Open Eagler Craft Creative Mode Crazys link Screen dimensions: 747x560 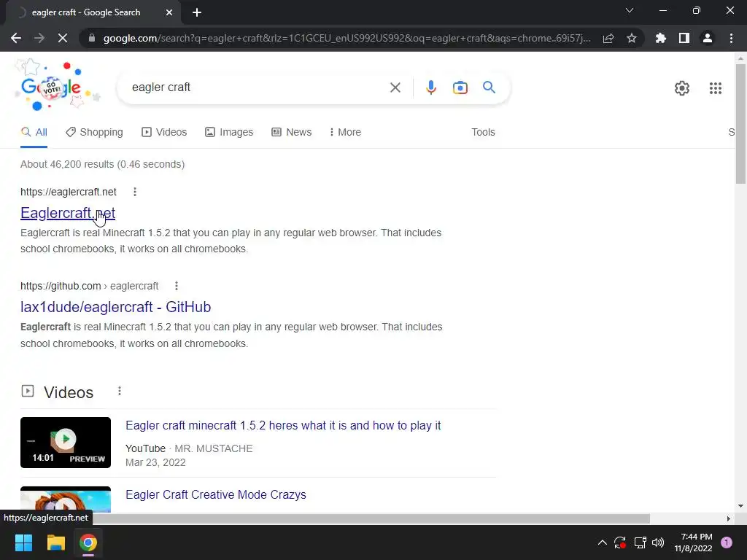point(216,495)
